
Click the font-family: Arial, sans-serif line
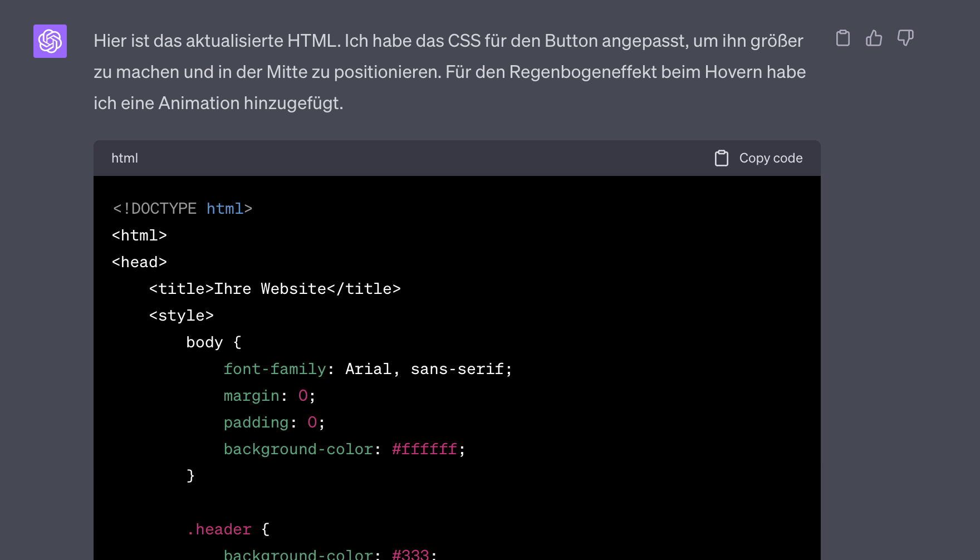point(367,369)
